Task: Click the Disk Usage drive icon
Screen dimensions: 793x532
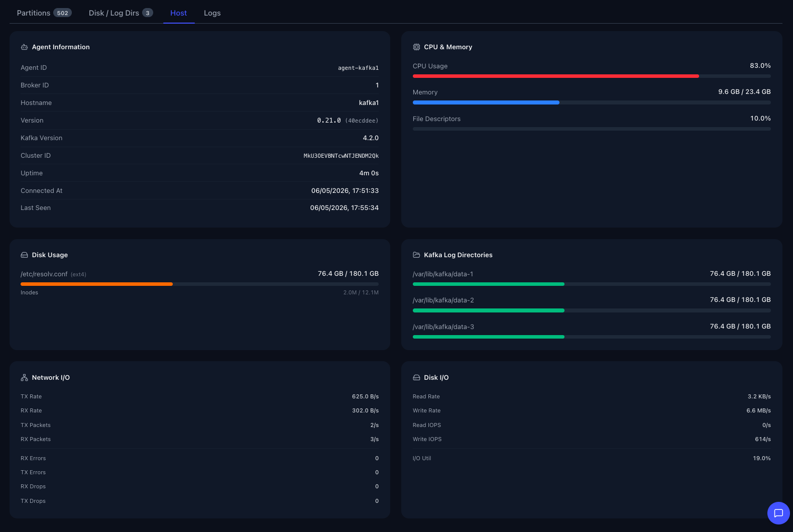Action: point(24,255)
